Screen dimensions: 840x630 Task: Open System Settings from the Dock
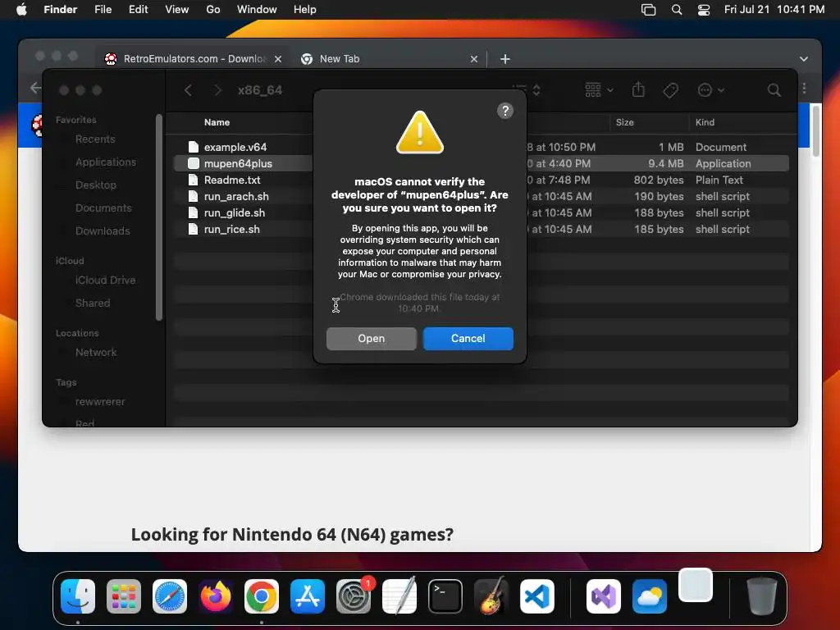click(354, 596)
